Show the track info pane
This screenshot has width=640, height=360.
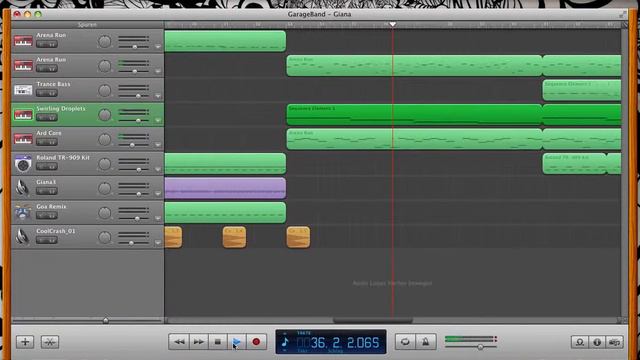tap(597, 342)
